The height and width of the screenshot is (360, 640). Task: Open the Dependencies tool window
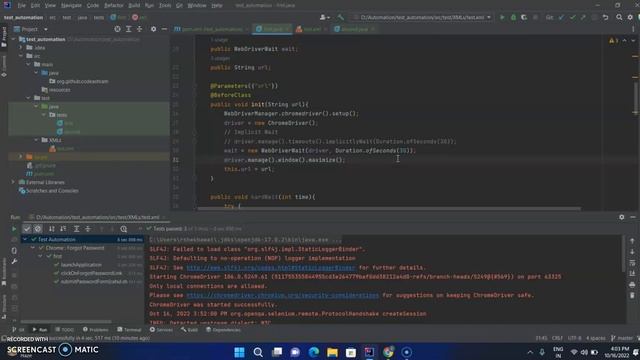click(x=223, y=330)
